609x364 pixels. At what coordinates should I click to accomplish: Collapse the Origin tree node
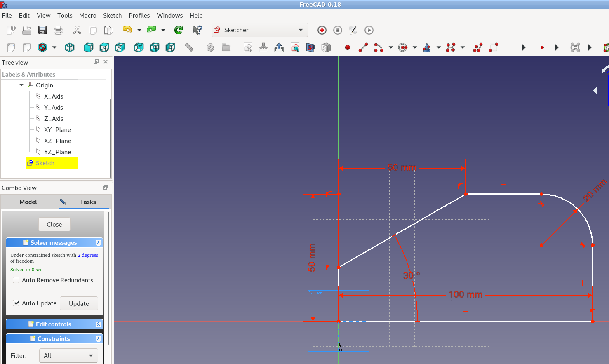pyautogui.click(x=21, y=85)
